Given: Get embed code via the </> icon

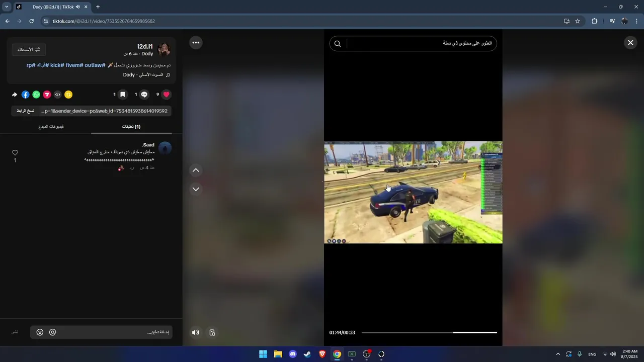Looking at the screenshot, I should pyautogui.click(x=58, y=95).
